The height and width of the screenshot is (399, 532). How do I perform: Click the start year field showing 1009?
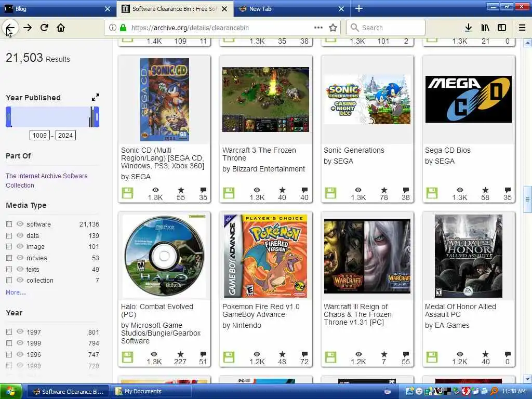pyautogui.click(x=39, y=136)
